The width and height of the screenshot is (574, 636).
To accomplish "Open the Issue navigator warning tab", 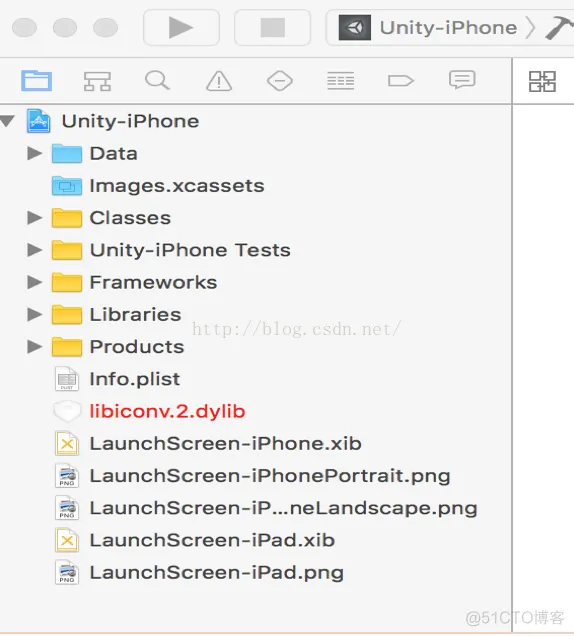I will [219, 81].
